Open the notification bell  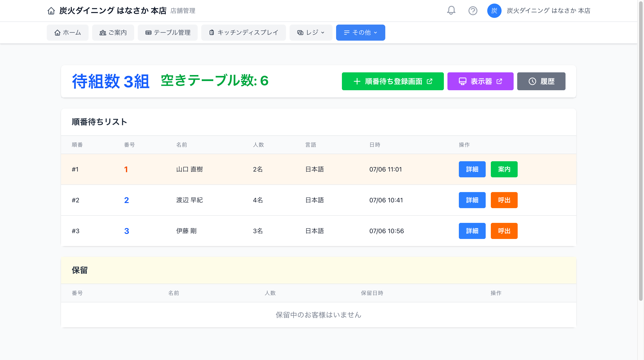pyautogui.click(x=451, y=10)
